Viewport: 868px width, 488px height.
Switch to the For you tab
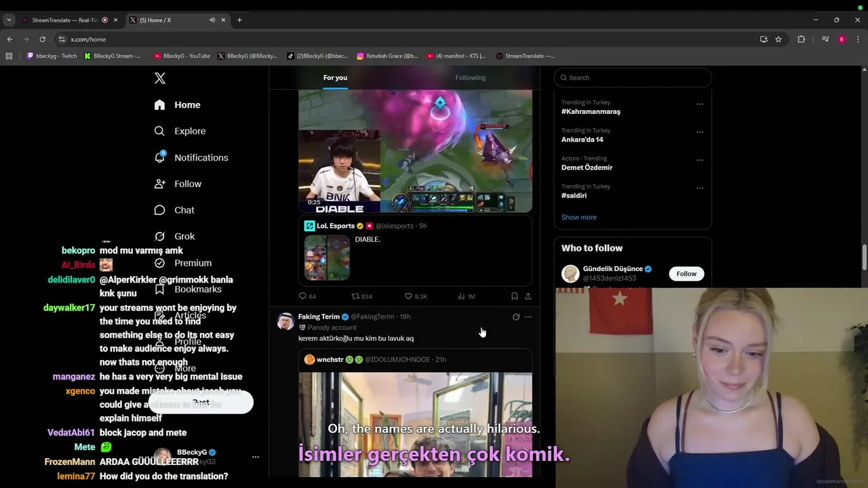pyautogui.click(x=335, y=78)
